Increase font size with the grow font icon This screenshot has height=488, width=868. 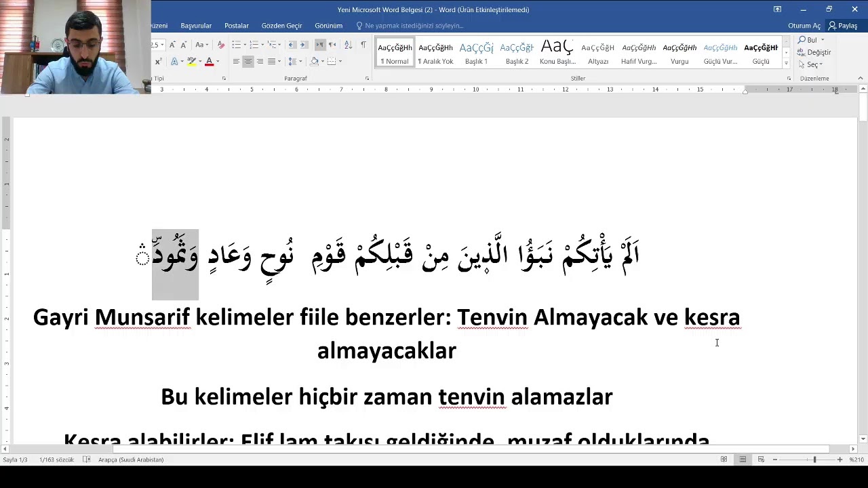[172, 45]
